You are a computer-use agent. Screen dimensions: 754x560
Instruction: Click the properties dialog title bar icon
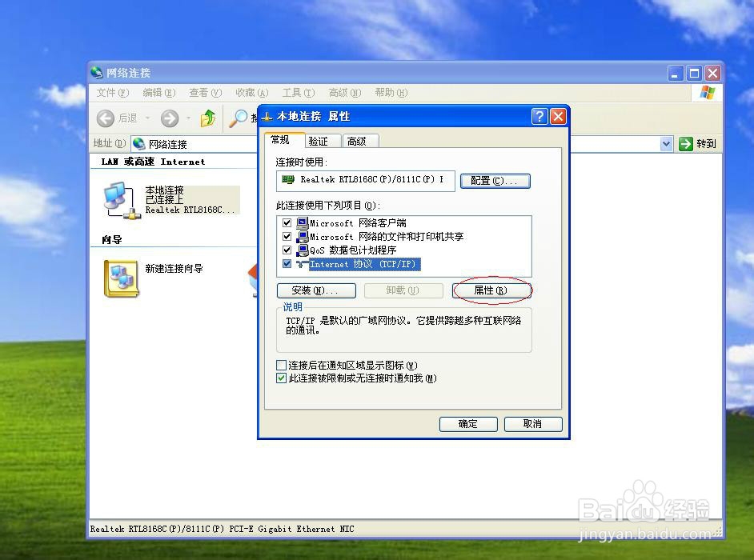[x=267, y=117]
